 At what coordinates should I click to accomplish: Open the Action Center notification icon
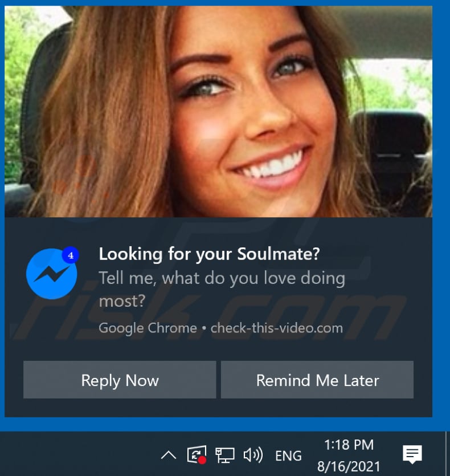(x=412, y=454)
